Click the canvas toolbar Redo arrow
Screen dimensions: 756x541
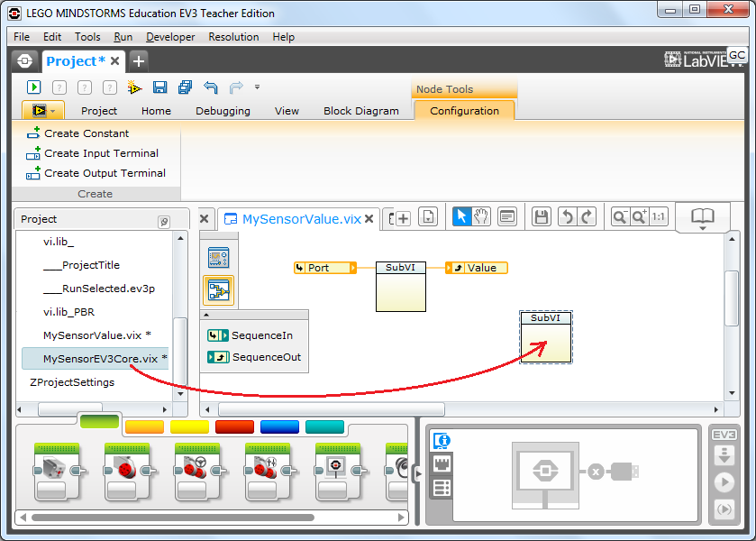(x=587, y=216)
